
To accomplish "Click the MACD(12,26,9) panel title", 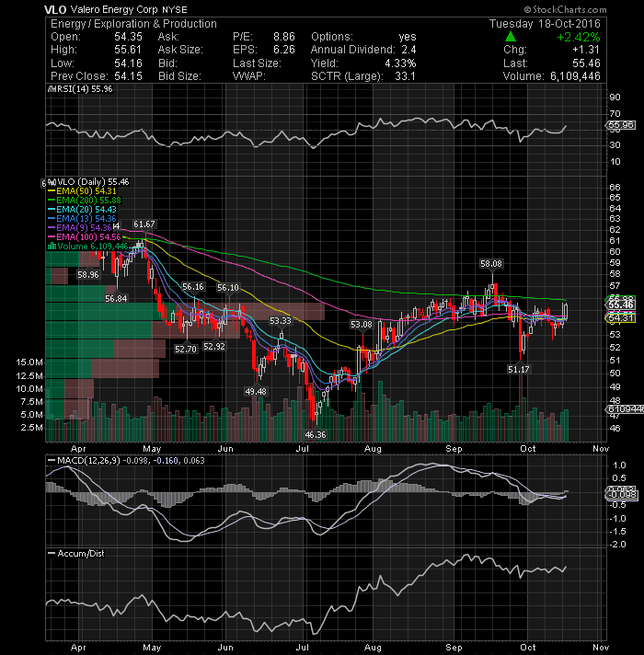I will [x=127, y=460].
